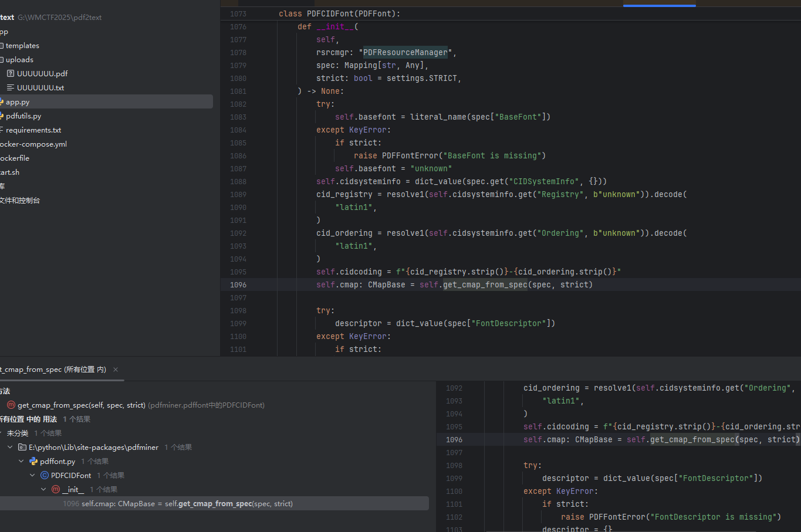
Task: Click the project path G:\WMCTF2025\pdf2text
Action: point(59,18)
